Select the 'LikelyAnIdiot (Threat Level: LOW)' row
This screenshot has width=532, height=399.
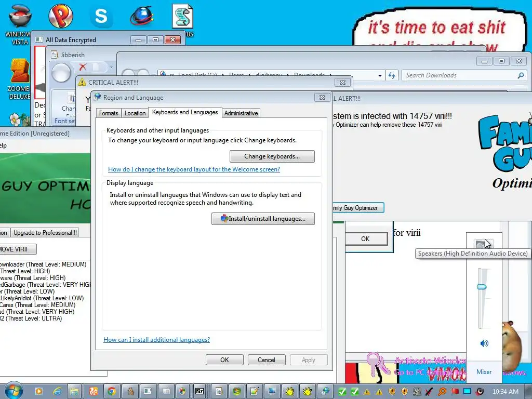tap(42, 298)
